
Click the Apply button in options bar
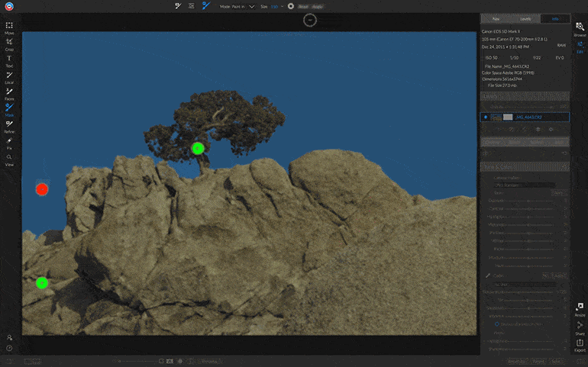tap(317, 6)
